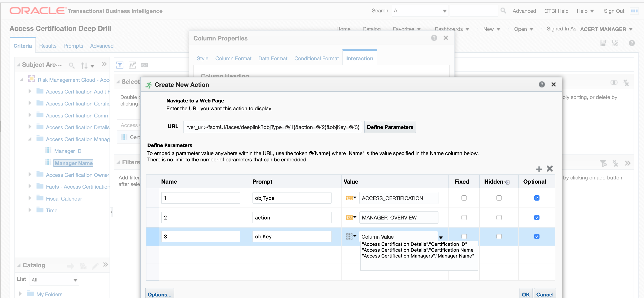Click the Hidden column info icon
The width and height of the screenshot is (644, 298).
click(x=507, y=182)
